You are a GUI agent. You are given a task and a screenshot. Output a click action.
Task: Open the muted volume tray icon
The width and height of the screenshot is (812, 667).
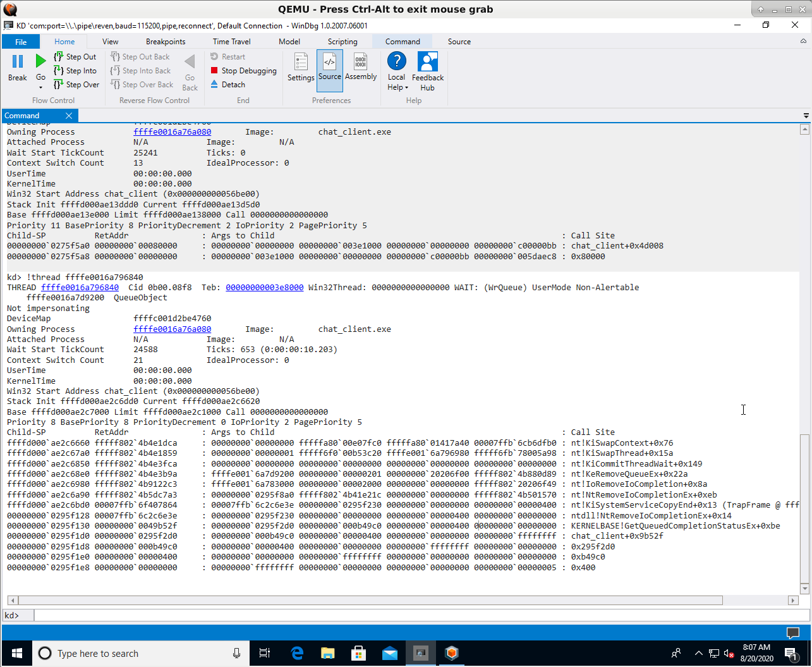click(729, 653)
